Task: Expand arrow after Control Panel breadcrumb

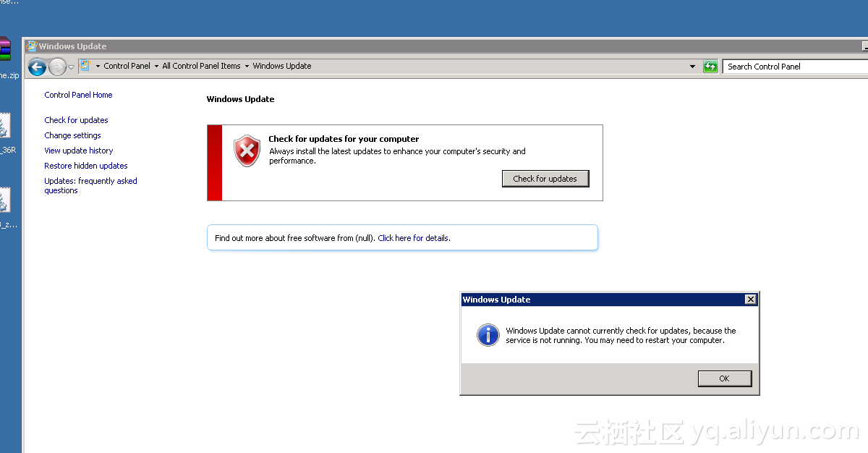Action: click(156, 66)
